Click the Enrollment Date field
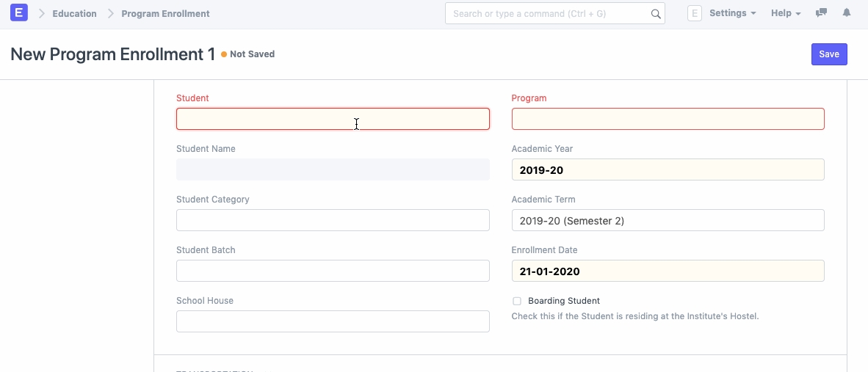 coord(668,271)
